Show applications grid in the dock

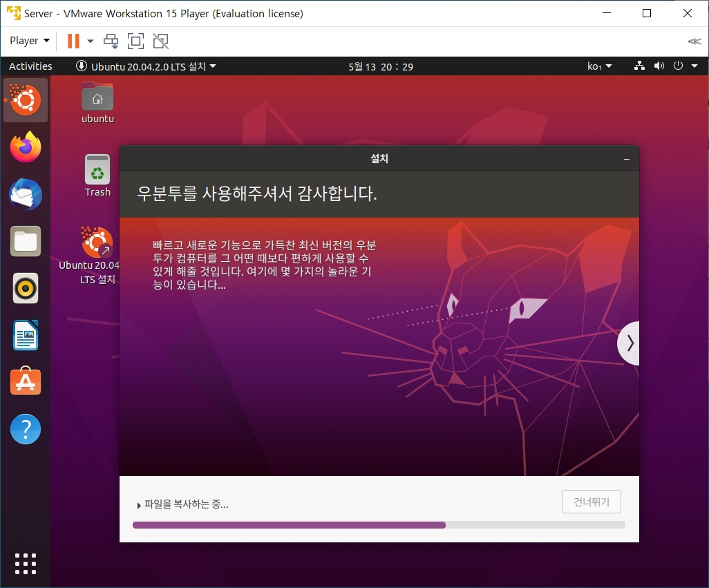[x=26, y=564]
